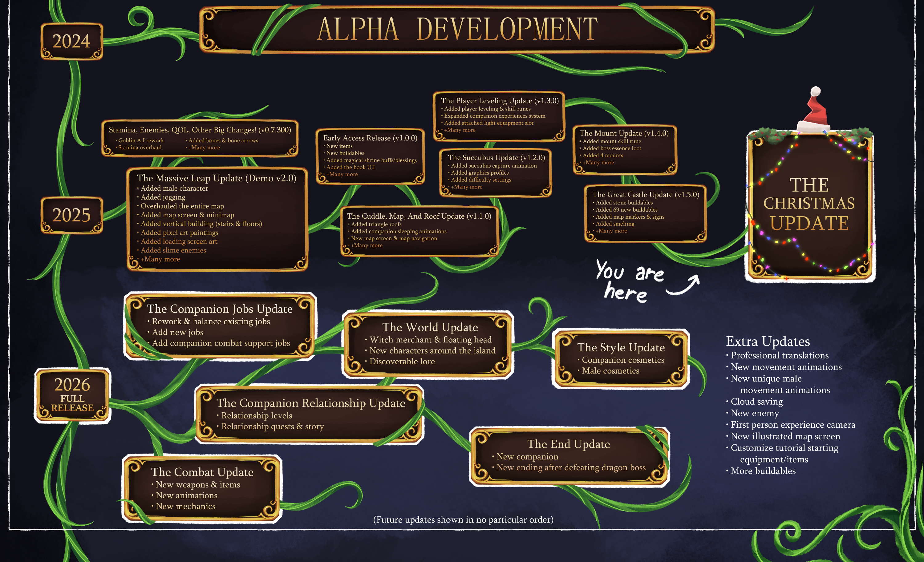
Task: Click the Alpha Development title banner
Action: click(457, 29)
